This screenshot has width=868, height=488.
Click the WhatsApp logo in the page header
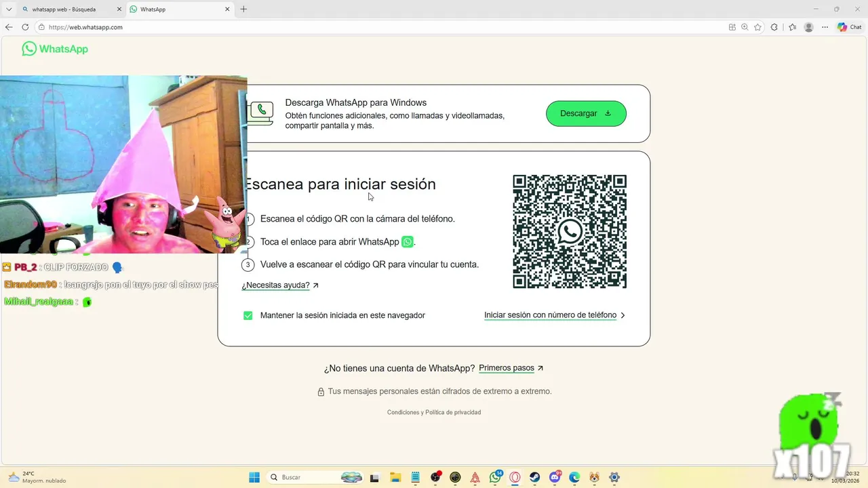pyautogui.click(x=55, y=49)
